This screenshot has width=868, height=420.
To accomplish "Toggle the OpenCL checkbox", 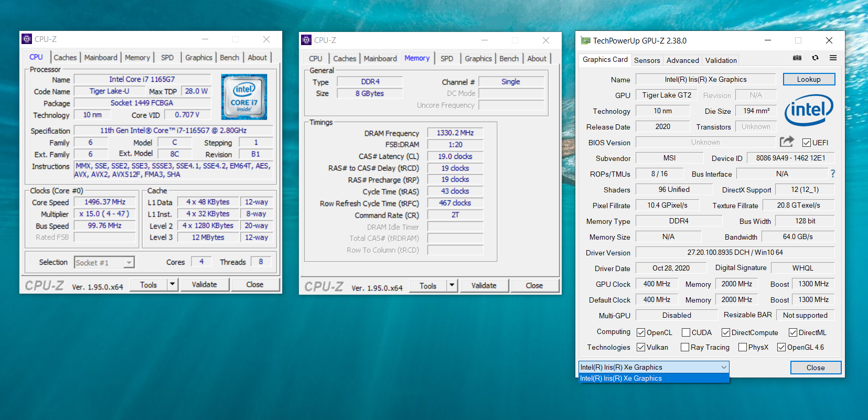I will [x=641, y=332].
